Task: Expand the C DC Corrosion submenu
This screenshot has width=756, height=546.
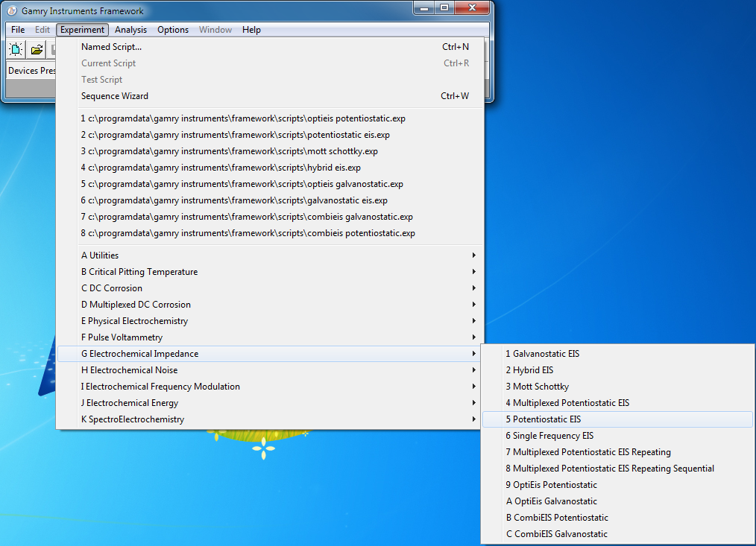Action: [x=268, y=288]
